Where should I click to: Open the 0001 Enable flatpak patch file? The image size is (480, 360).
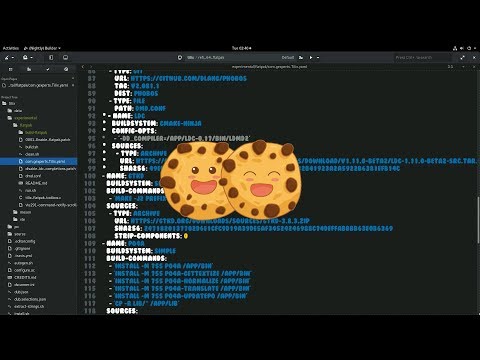(x=45, y=140)
